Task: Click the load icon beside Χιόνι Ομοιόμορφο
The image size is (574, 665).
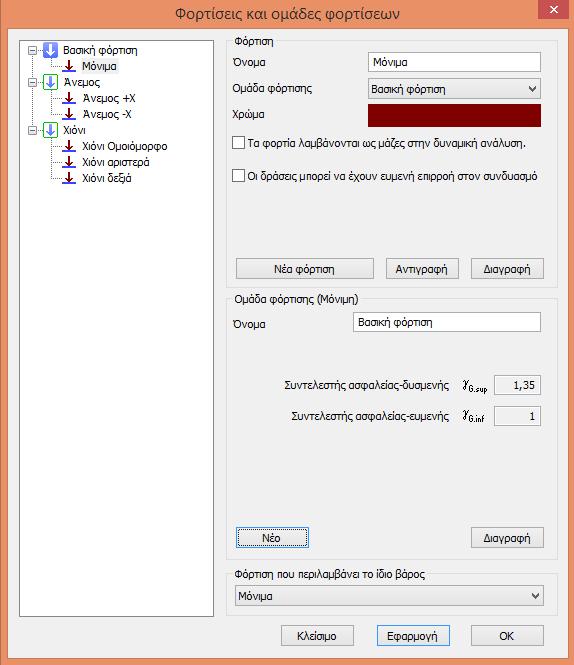Action: tap(69, 146)
